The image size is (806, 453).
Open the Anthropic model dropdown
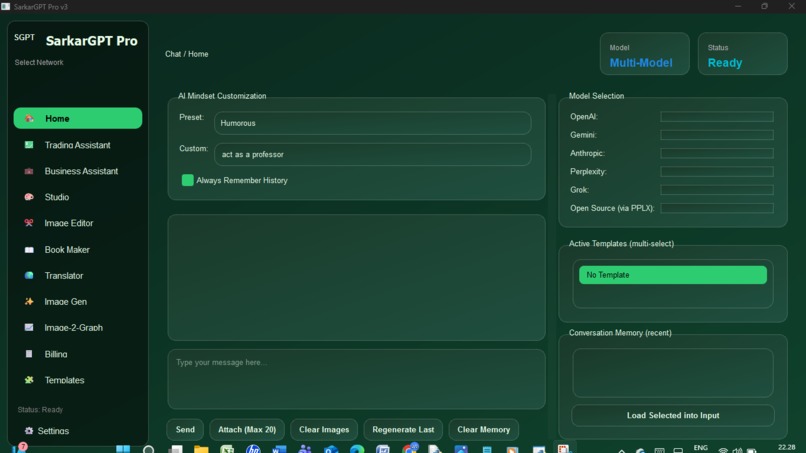coord(717,153)
